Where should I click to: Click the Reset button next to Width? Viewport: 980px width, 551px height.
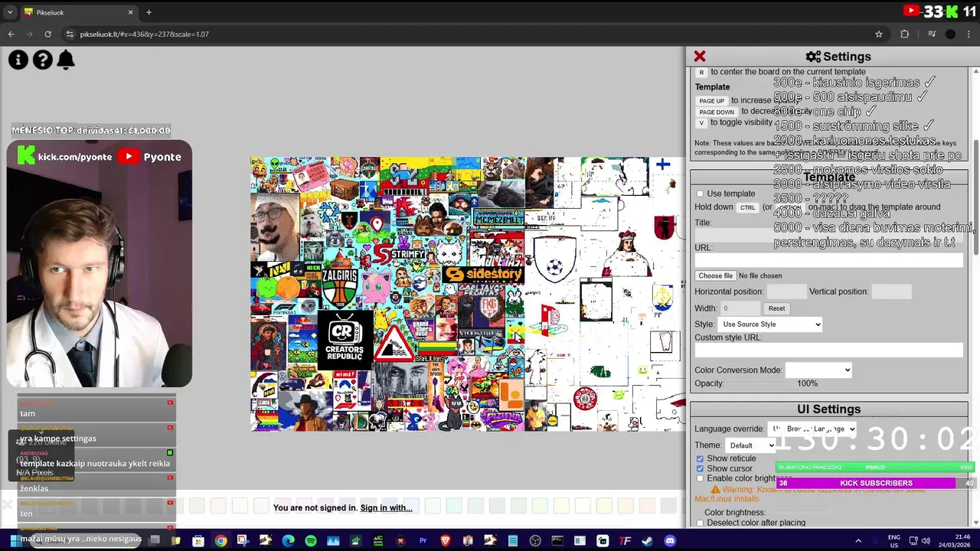776,308
